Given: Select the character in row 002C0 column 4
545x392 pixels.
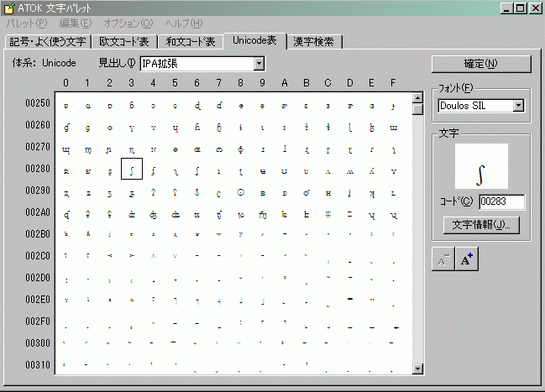Looking at the screenshot, I should (x=154, y=256).
